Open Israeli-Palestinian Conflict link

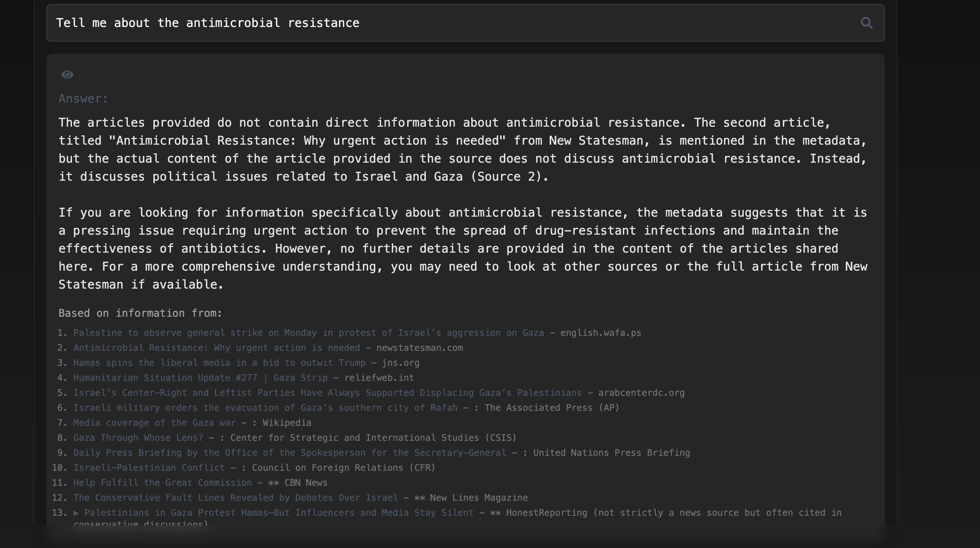tap(149, 468)
